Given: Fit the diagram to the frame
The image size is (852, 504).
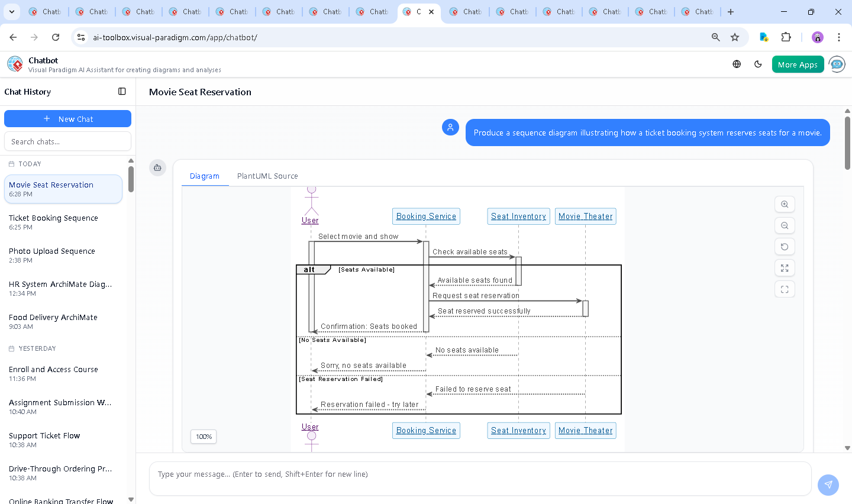Looking at the screenshot, I should [785, 289].
